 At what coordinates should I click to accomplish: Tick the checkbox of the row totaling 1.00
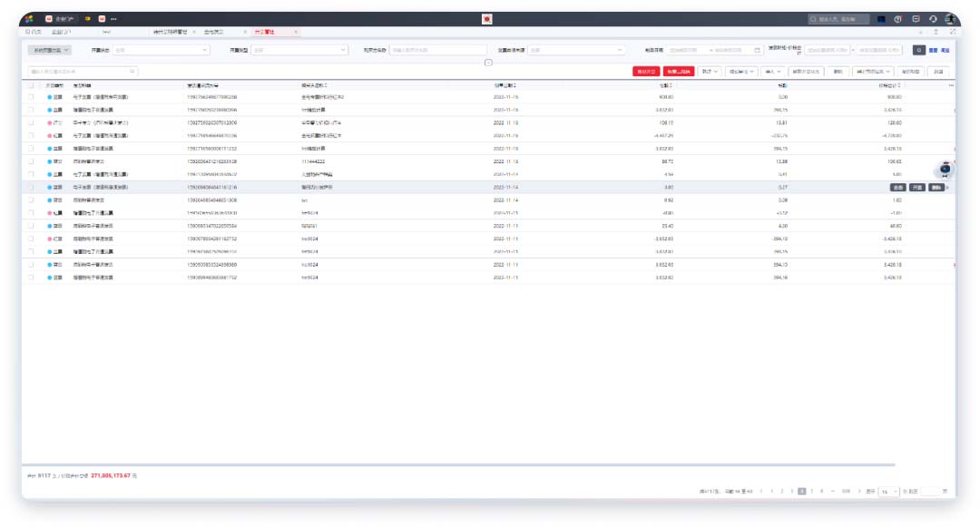pos(31,200)
